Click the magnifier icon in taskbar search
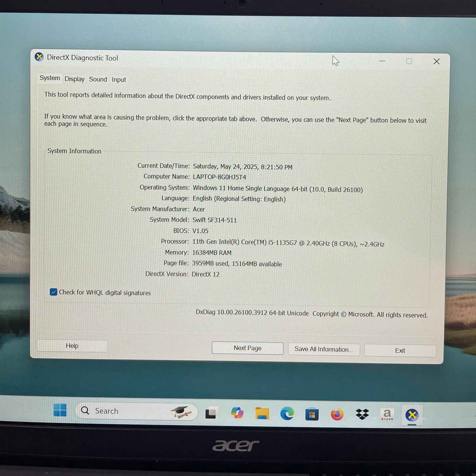Image resolution: width=476 pixels, height=476 pixels. pyautogui.click(x=85, y=411)
